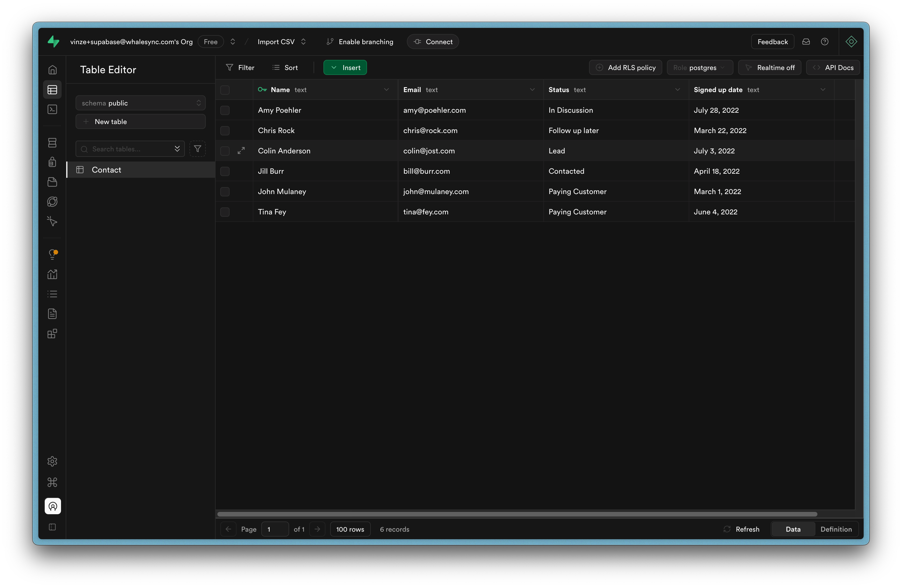Toggle the Realtime off button
Image resolution: width=902 pixels, height=588 pixels.
coord(770,67)
